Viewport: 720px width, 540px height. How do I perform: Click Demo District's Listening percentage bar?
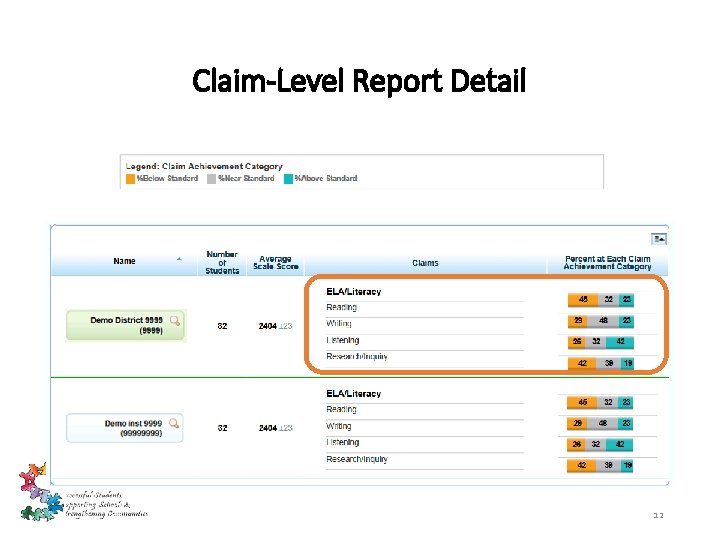(x=601, y=342)
